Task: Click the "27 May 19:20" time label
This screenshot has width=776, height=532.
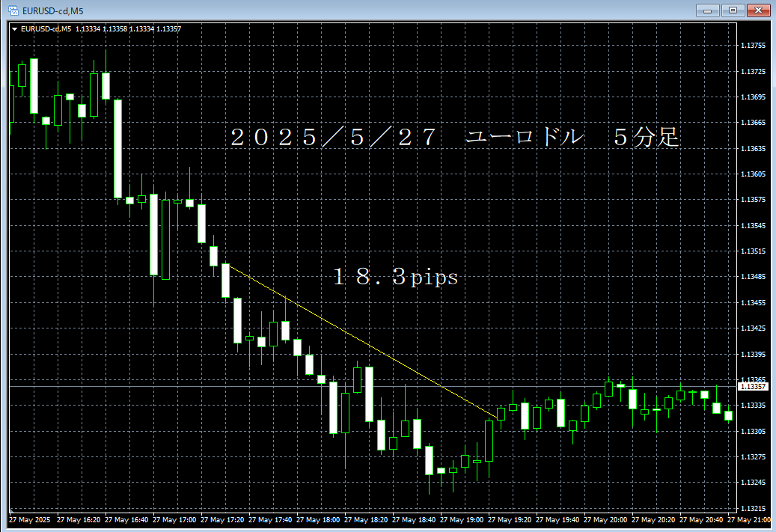Action: tap(511, 519)
